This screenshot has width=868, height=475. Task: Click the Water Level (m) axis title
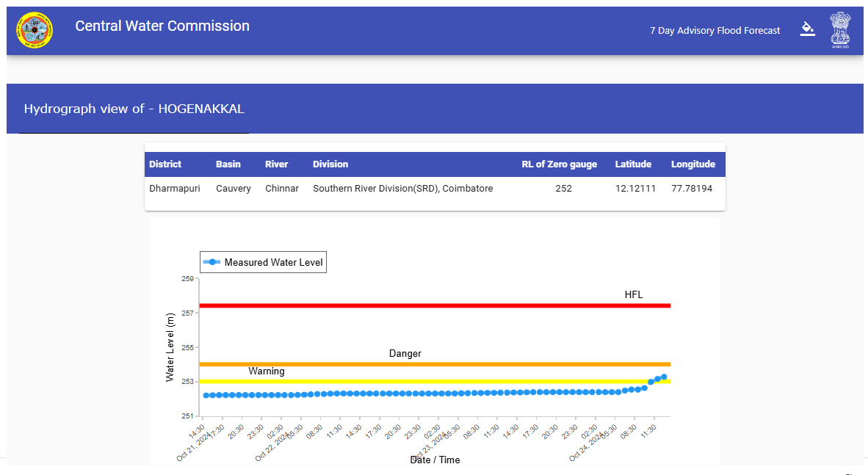170,347
